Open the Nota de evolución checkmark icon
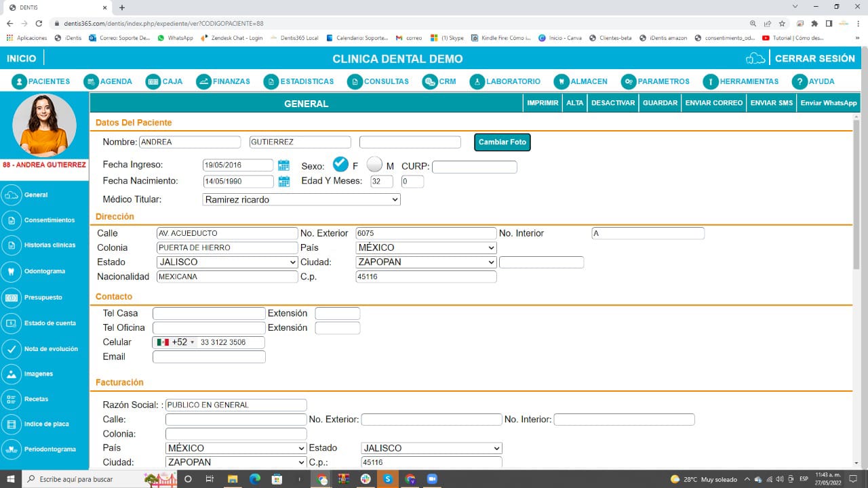The image size is (868, 488). (11, 348)
